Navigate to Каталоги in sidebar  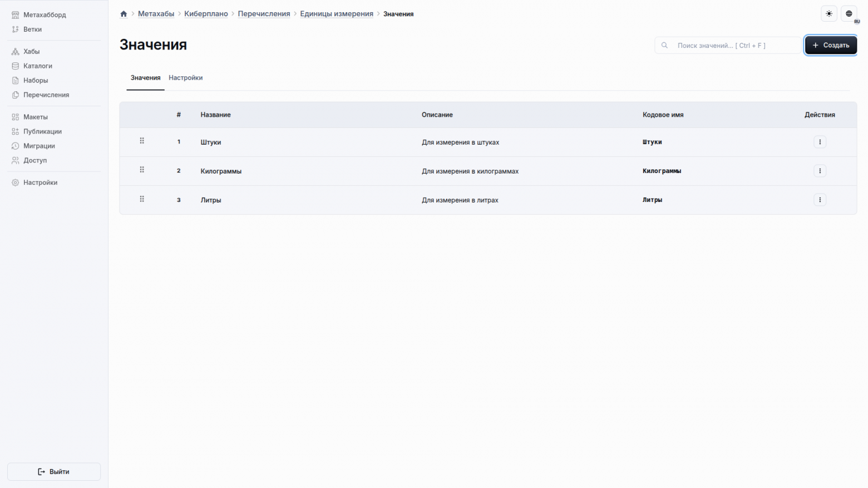tap(37, 66)
